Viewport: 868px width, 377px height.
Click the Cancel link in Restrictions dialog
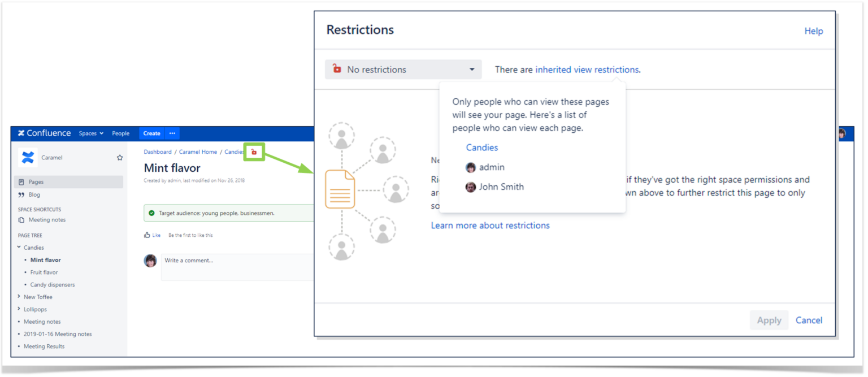(809, 320)
